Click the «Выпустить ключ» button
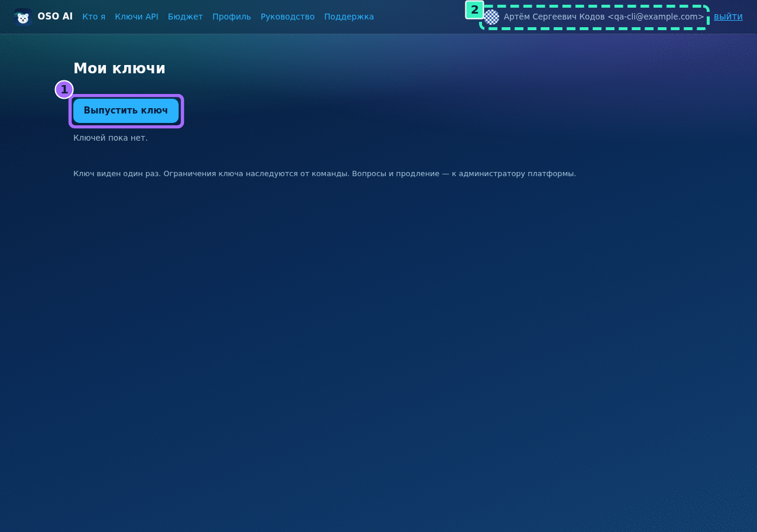Viewport: 757px width, 532px height. (x=126, y=111)
